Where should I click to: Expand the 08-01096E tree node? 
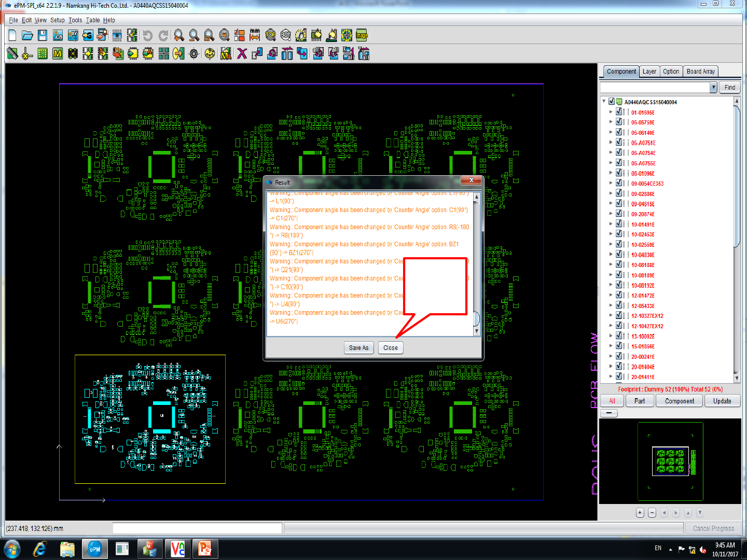pyautogui.click(x=611, y=173)
